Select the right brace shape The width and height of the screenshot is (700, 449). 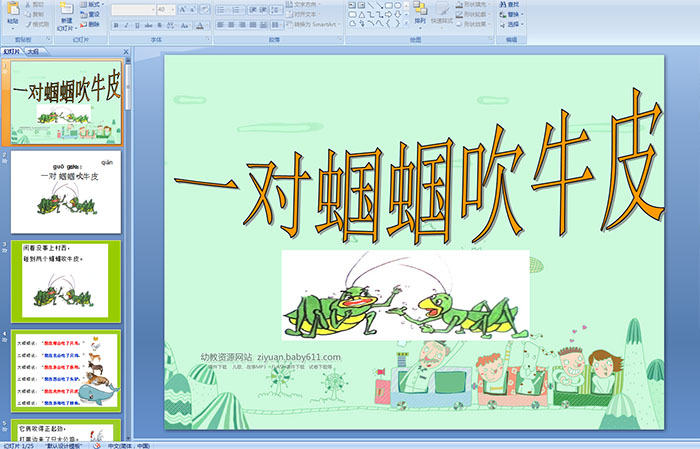(397, 23)
